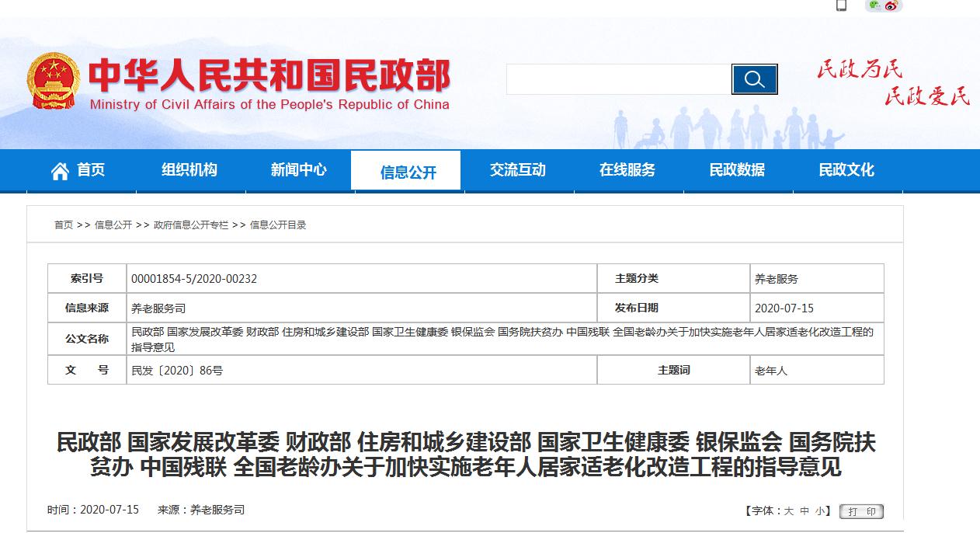Click the 信息来源 label cell
This screenshot has height=533, width=980.
point(87,308)
